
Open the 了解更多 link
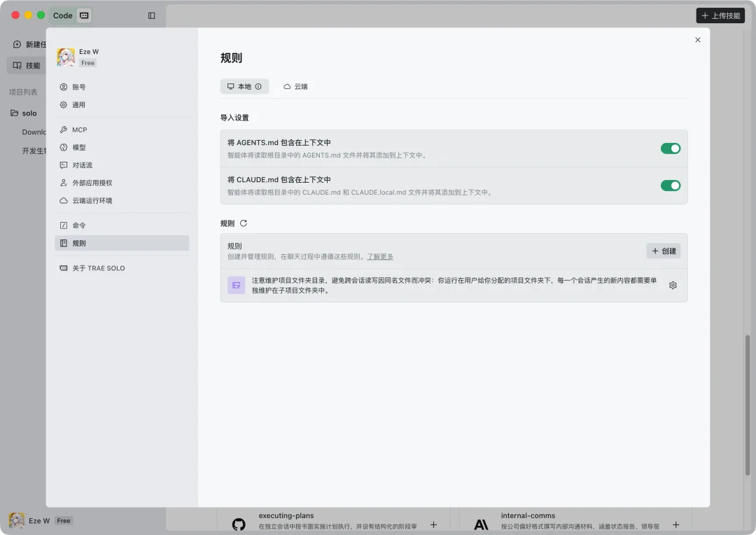pos(380,256)
